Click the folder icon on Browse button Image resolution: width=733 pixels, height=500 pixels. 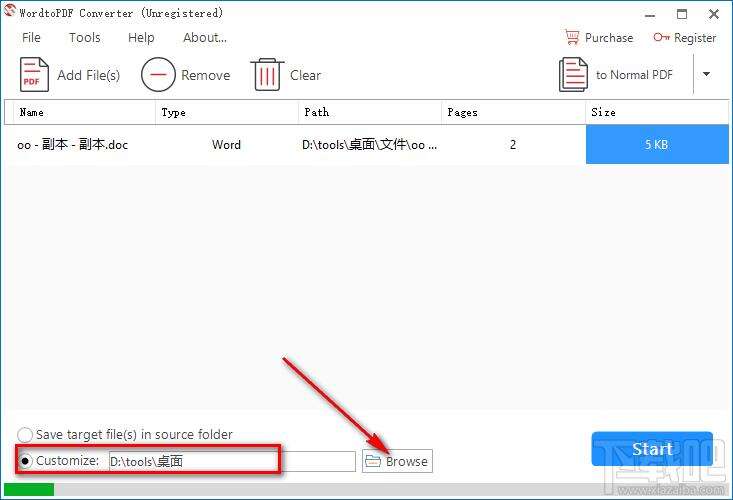tap(373, 461)
